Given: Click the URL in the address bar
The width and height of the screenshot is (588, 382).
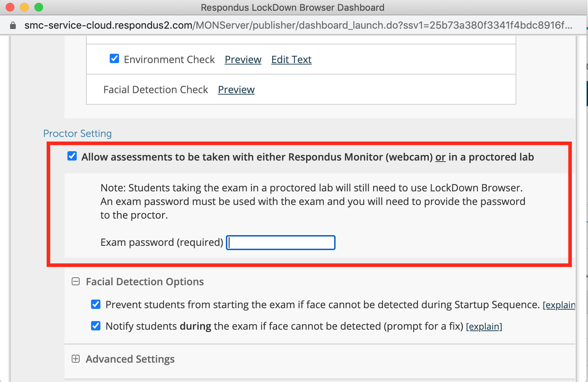Looking at the screenshot, I should [298, 25].
